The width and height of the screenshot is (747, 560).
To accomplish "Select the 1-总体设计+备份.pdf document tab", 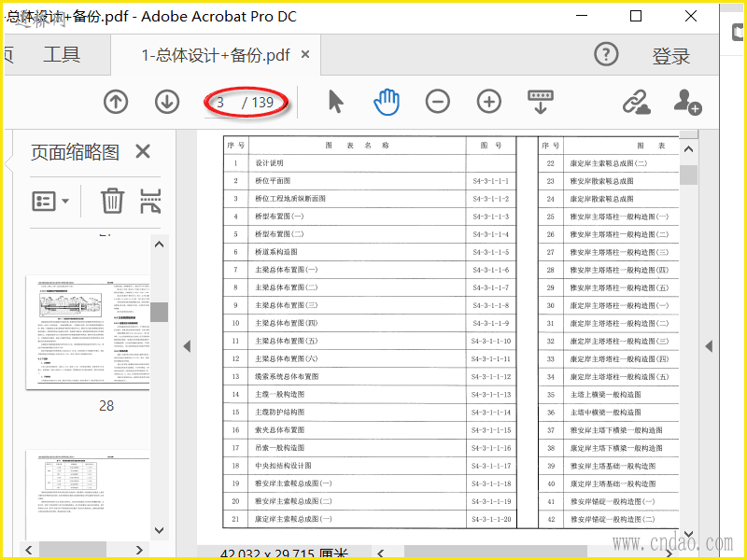I will click(216, 55).
